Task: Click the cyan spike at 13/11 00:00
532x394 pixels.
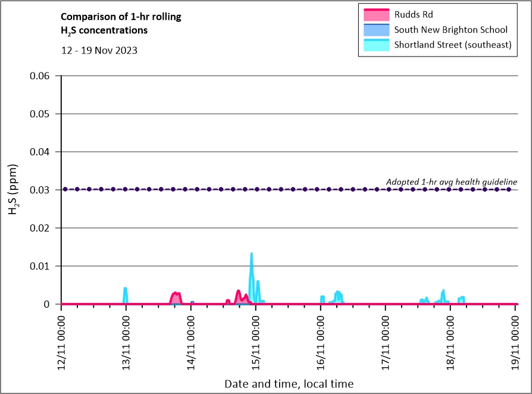Action: (126, 290)
